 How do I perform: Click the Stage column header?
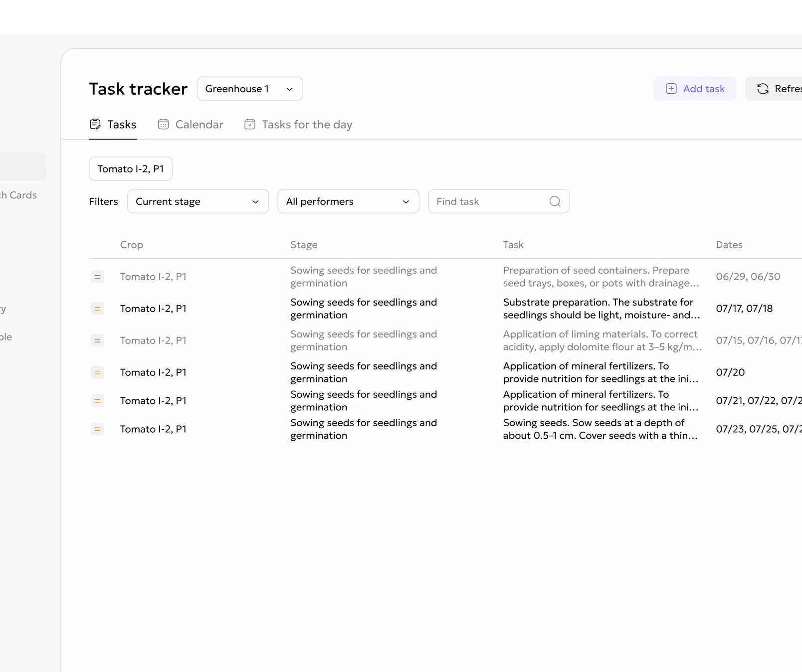pos(304,245)
